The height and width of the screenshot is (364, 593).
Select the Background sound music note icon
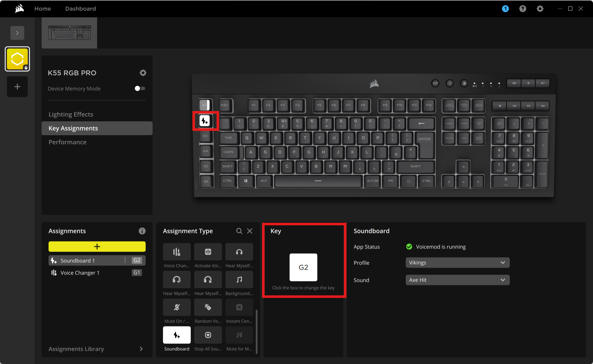coord(239,280)
